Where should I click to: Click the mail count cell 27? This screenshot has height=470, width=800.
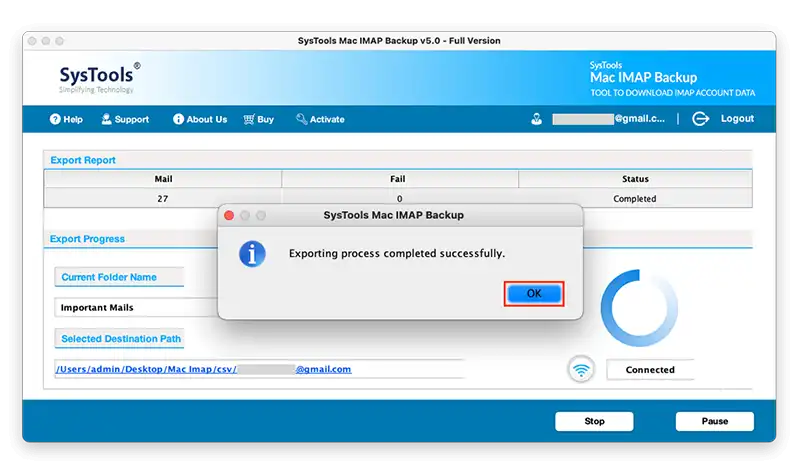(x=163, y=199)
